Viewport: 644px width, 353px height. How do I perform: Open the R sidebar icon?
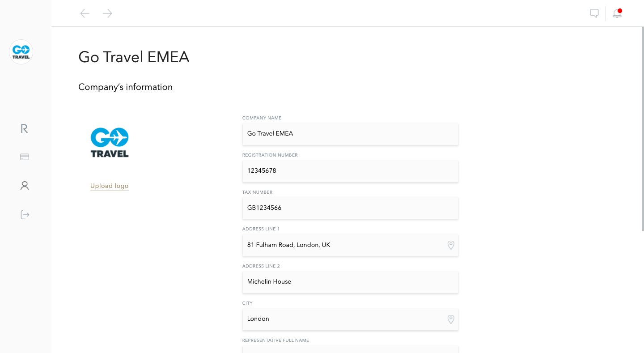tap(25, 129)
